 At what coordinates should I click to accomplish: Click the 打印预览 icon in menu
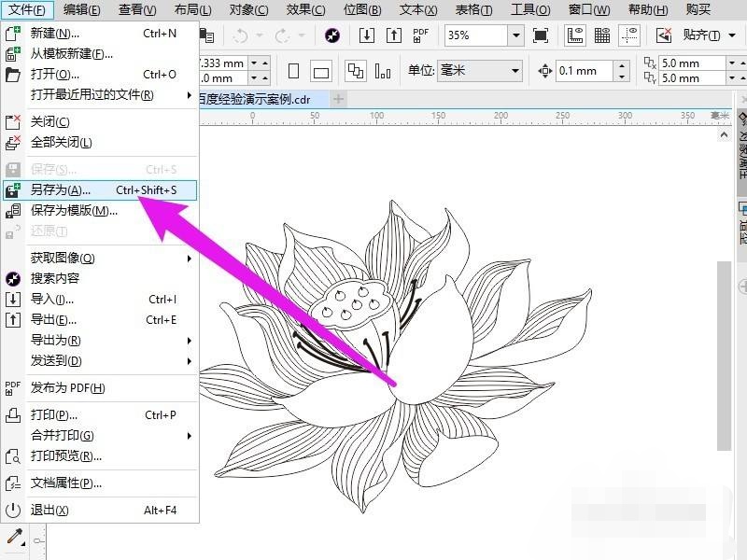pos(13,456)
